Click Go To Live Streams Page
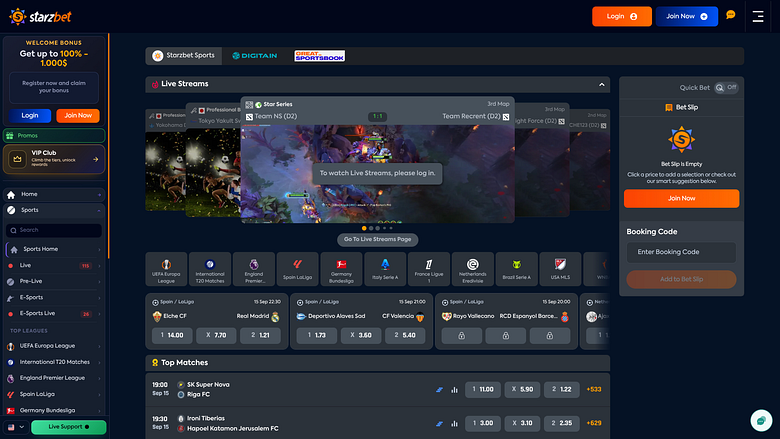Screen dimensions: 780x439 tap(378, 240)
